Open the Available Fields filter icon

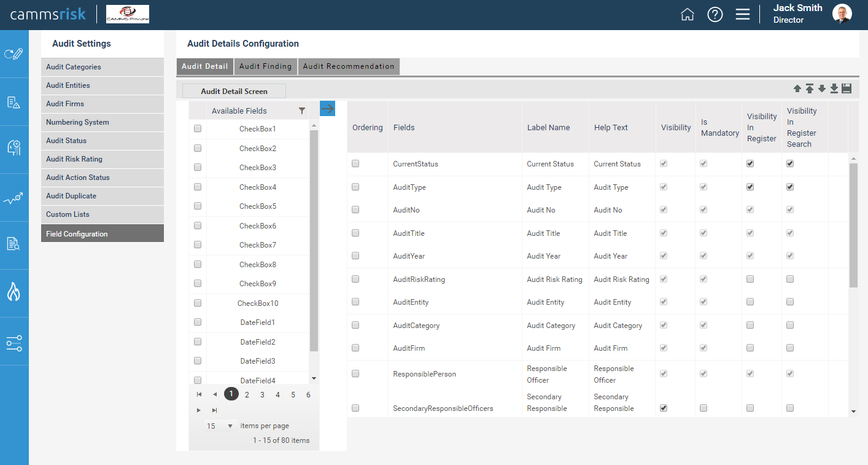click(301, 111)
